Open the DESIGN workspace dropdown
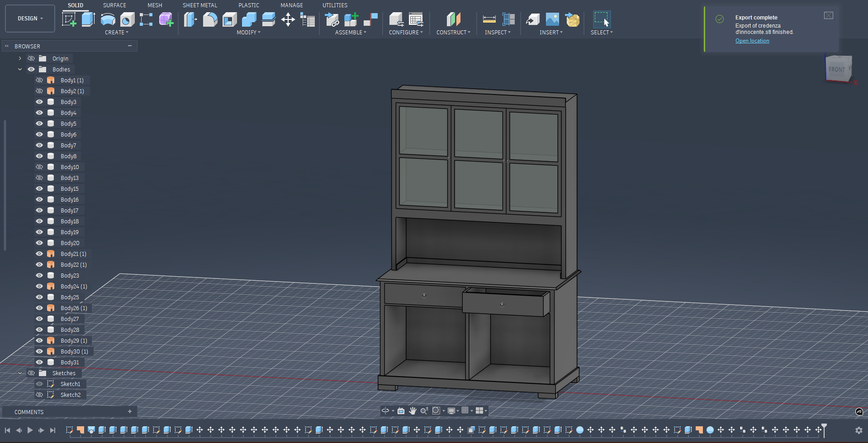This screenshot has height=443, width=868. click(30, 19)
